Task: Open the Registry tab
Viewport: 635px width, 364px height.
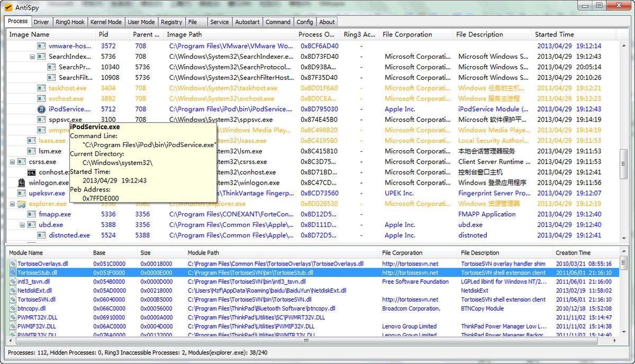Action: tap(171, 22)
